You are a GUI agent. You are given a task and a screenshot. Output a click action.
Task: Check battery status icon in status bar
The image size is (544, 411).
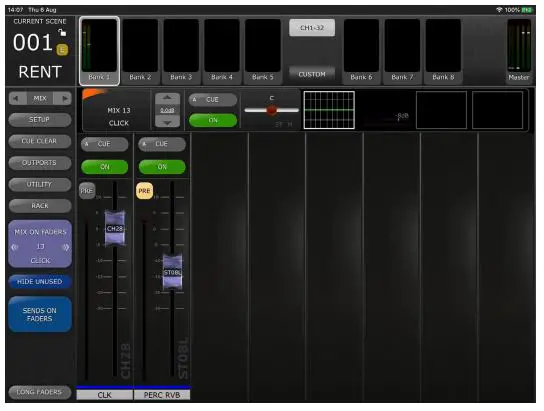click(x=526, y=10)
